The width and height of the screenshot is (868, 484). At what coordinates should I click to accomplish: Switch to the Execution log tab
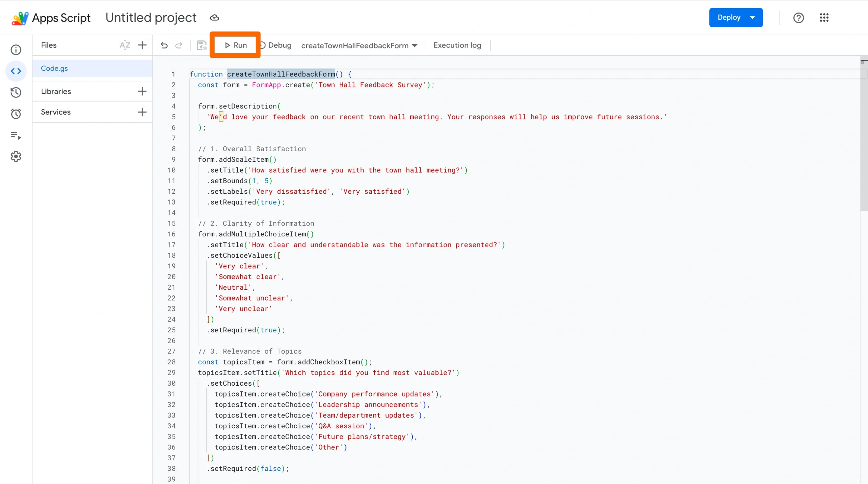pyautogui.click(x=457, y=45)
